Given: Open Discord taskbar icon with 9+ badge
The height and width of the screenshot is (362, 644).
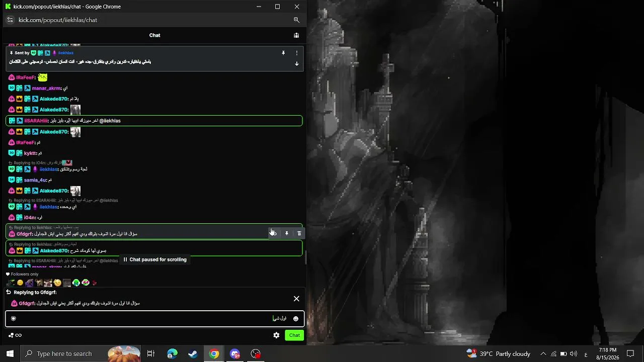Looking at the screenshot, I should (x=235, y=353).
